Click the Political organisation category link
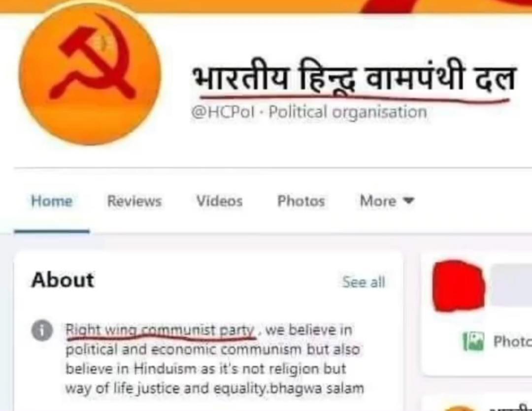 click(x=348, y=112)
